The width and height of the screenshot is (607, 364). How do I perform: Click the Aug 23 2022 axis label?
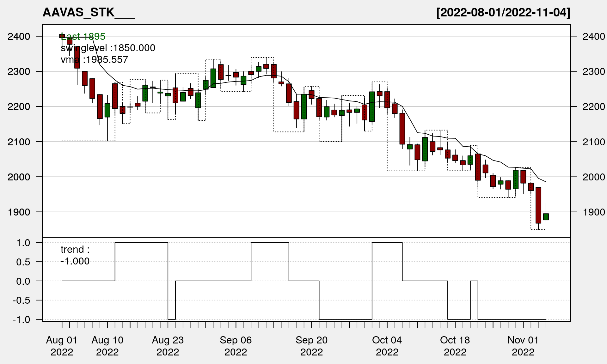[168, 346]
